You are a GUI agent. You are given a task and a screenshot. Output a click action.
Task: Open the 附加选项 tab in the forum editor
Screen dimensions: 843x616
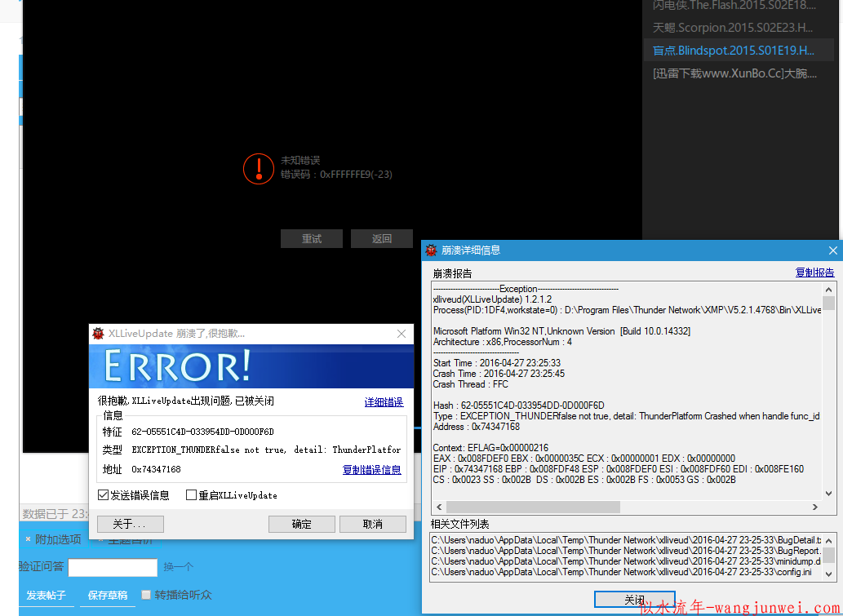tap(58, 539)
